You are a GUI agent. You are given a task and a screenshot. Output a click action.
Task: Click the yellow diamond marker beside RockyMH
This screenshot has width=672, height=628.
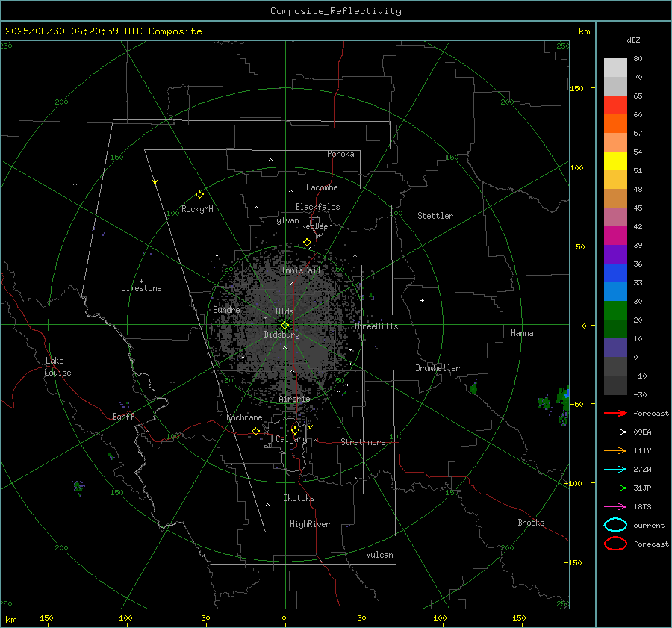coord(199,195)
